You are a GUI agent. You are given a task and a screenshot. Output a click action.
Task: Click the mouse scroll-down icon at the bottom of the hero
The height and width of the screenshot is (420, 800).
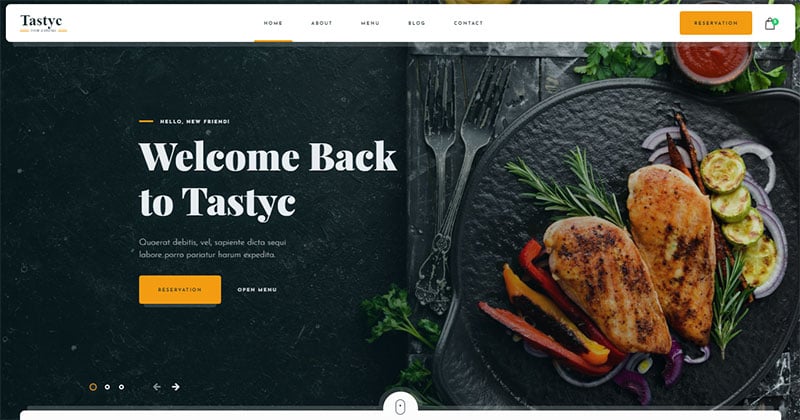[401, 407]
